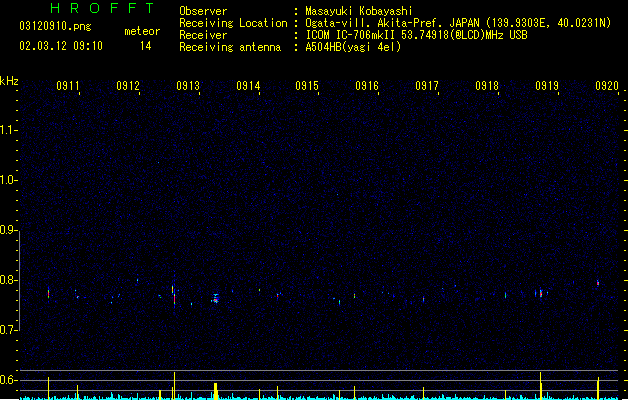Click the 0918 time marker
Viewport: 629px width, 400px height.
coord(487,86)
